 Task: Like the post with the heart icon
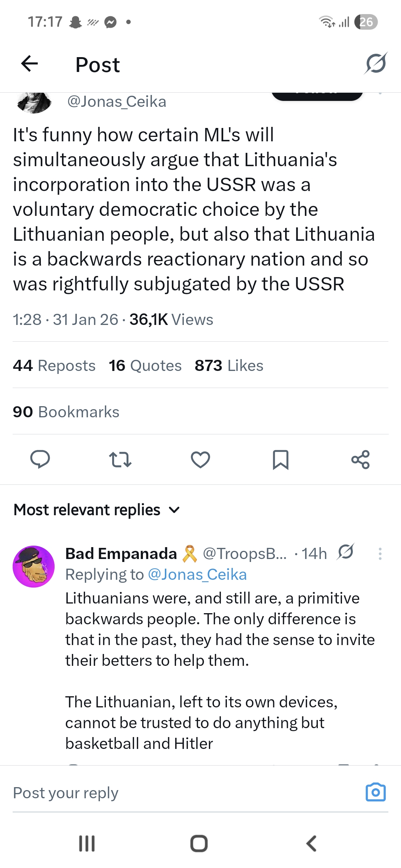(x=200, y=459)
